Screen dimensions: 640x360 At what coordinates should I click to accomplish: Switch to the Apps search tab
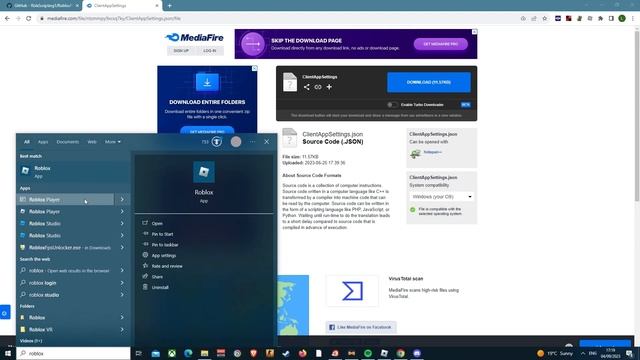pos(43,142)
